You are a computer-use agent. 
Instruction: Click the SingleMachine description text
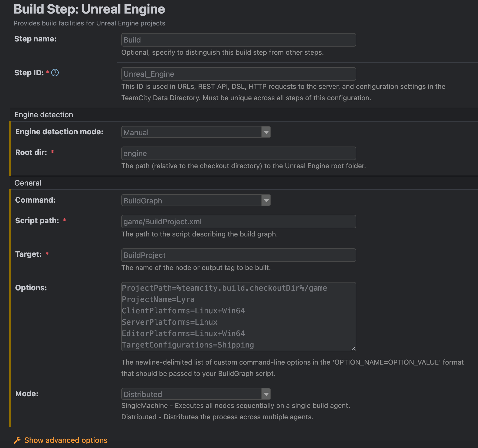tap(236, 406)
